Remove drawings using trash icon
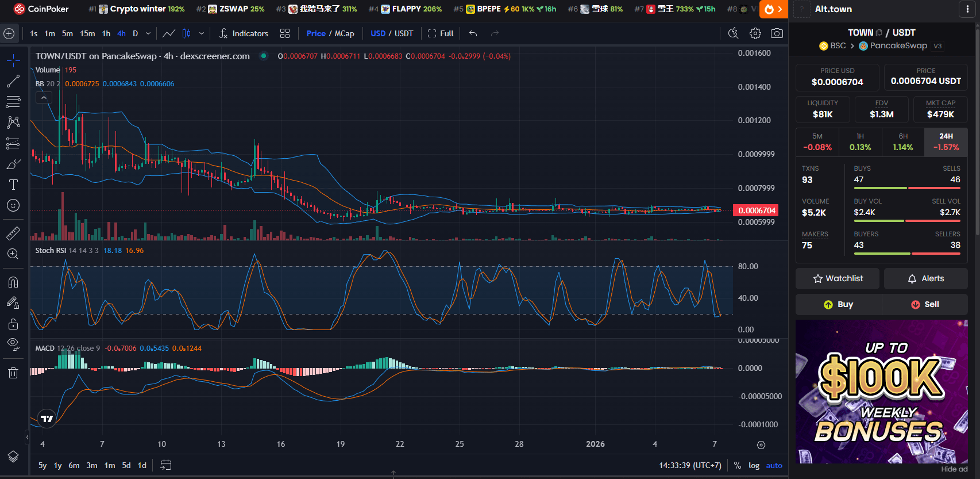This screenshot has height=479, width=980. [13, 373]
